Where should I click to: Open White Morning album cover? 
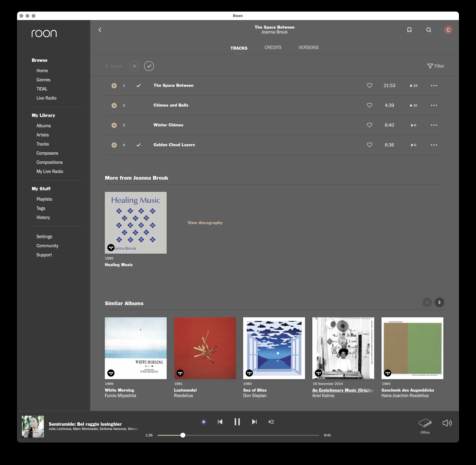[136, 348]
